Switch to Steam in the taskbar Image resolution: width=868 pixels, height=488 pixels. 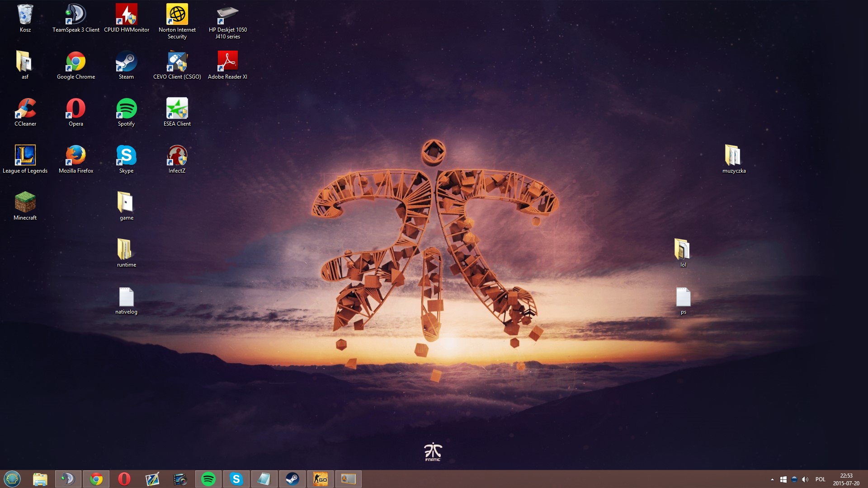click(x=292, y=479)
